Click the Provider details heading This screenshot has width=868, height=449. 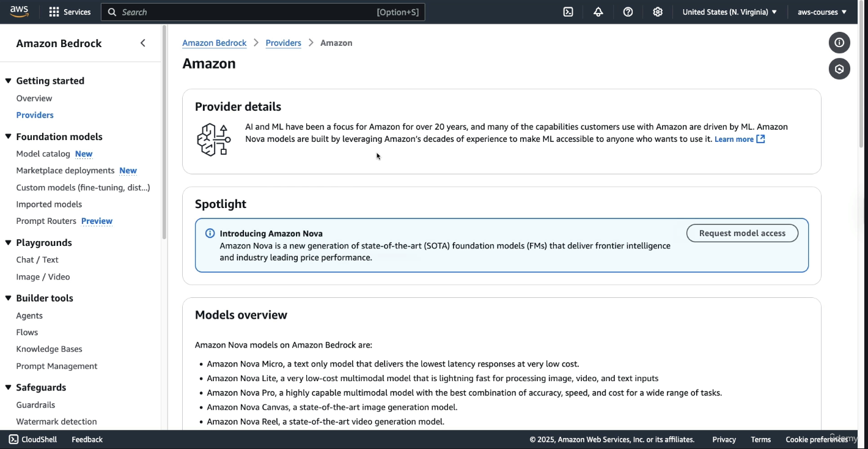[x=238, y=106]
